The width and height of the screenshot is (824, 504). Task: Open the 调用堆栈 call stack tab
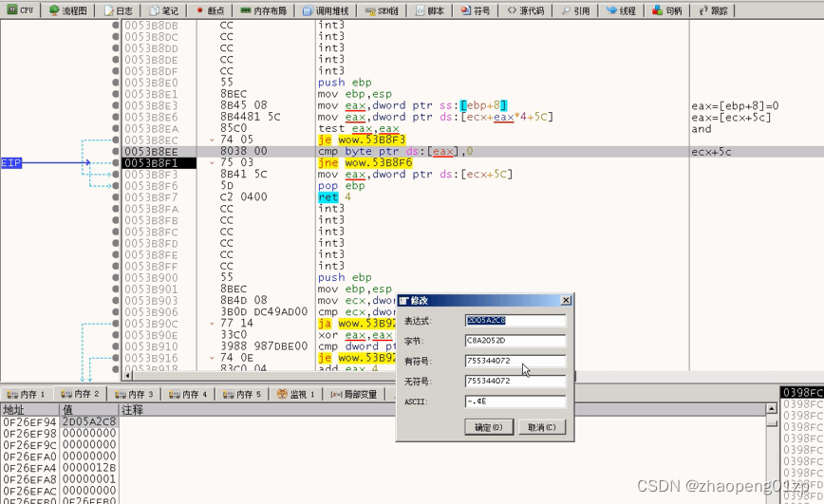click(x=326, y=10)
